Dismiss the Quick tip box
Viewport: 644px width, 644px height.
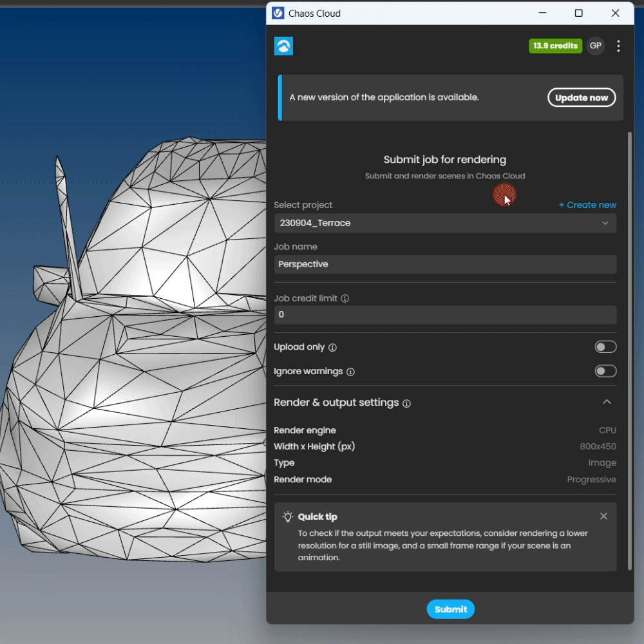point(603,516)
